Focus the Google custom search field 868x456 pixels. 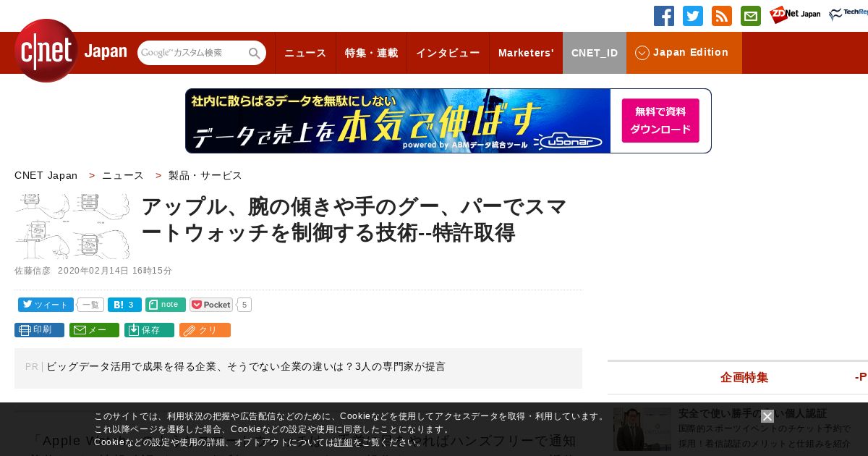(192, 53)
